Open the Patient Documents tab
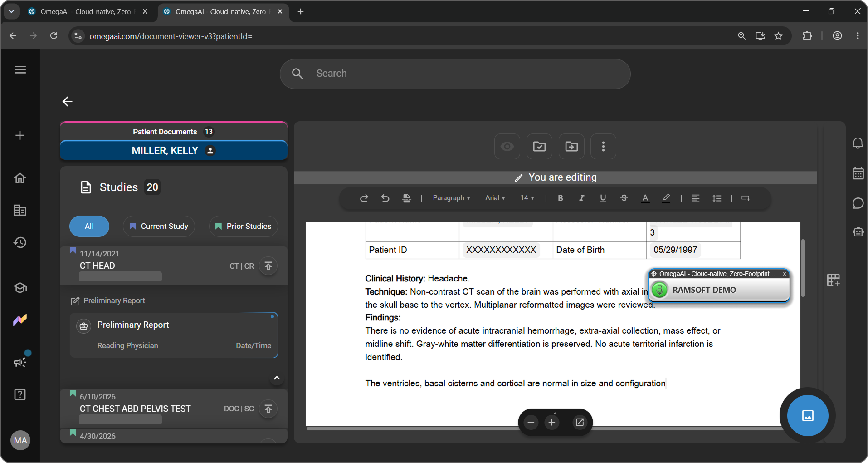868x463 pixels. 174,132
